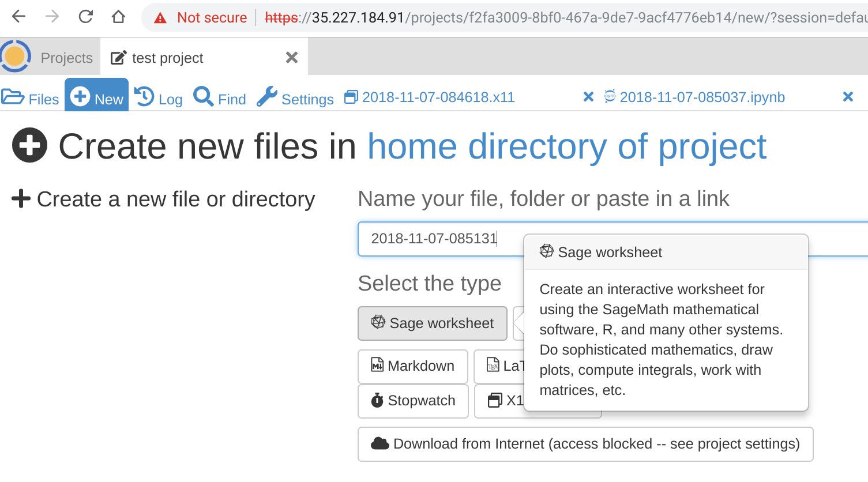Open the Files listing

click(x=31, y=99)
